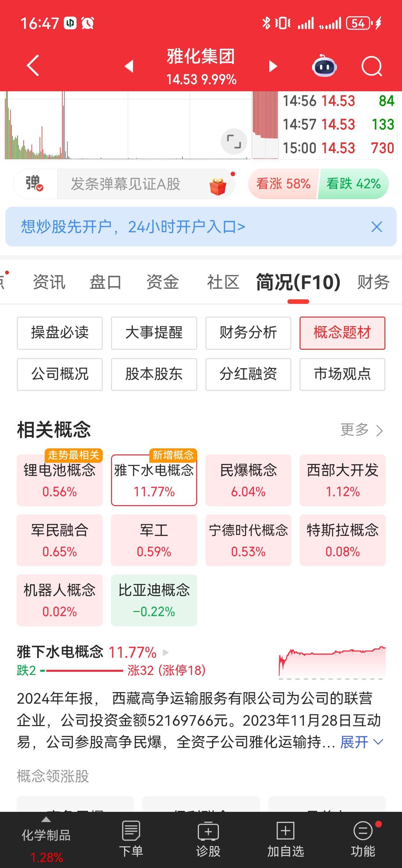
Task: Select the 民爆概念 concept tile
Action: pyautogui.click(x=248, y=480)
